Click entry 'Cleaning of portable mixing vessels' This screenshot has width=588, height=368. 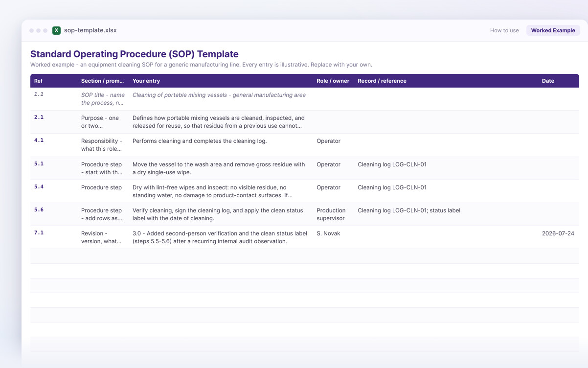[x=219, y=95]
